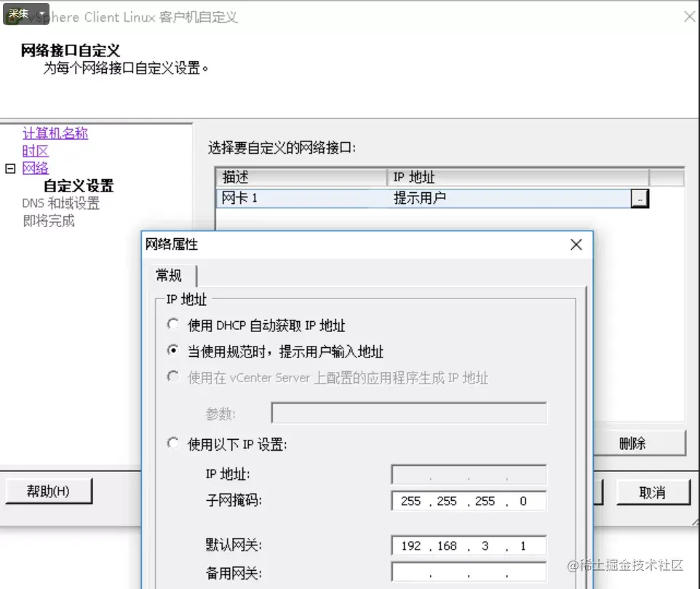Open the 时区 settings page
Screen dimensions: 700x589
pos(35,150)
